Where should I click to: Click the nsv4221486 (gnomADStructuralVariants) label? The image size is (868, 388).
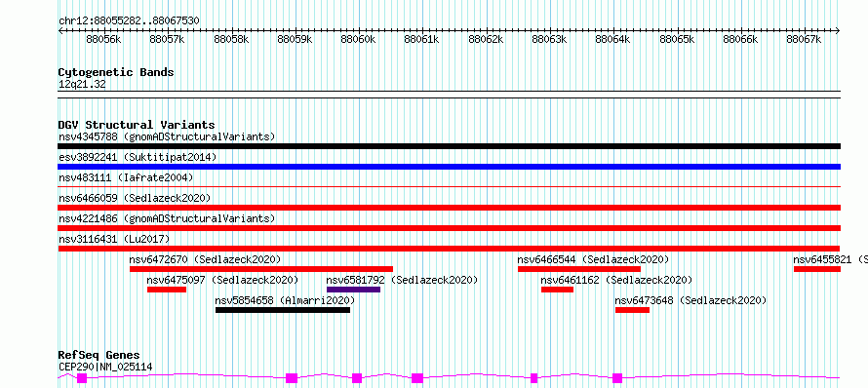click(x=167, y=218)
